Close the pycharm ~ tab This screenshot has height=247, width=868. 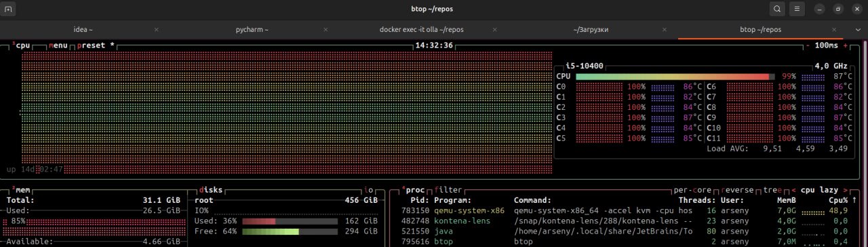coord(326,30)
